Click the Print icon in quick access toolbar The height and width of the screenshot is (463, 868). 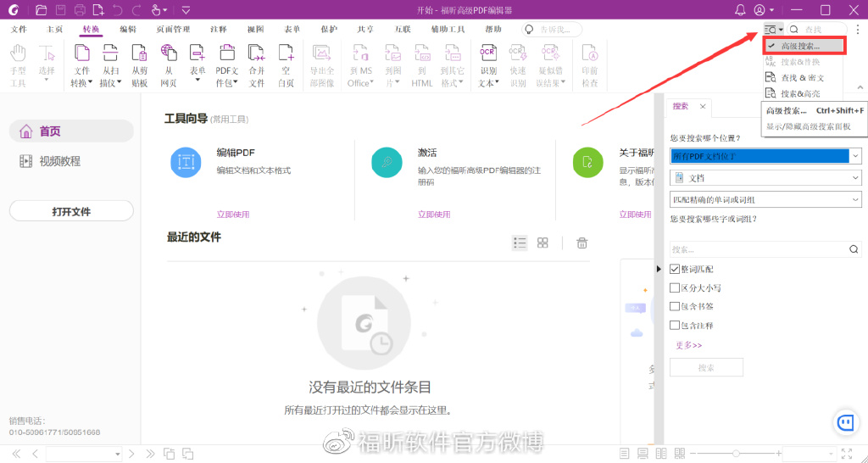tap(80, 10)
